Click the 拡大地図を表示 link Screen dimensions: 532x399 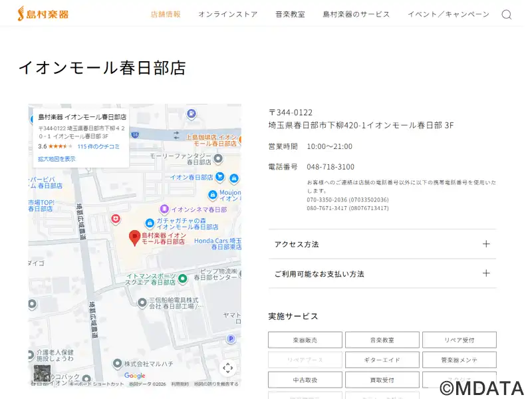click(57, 159)
